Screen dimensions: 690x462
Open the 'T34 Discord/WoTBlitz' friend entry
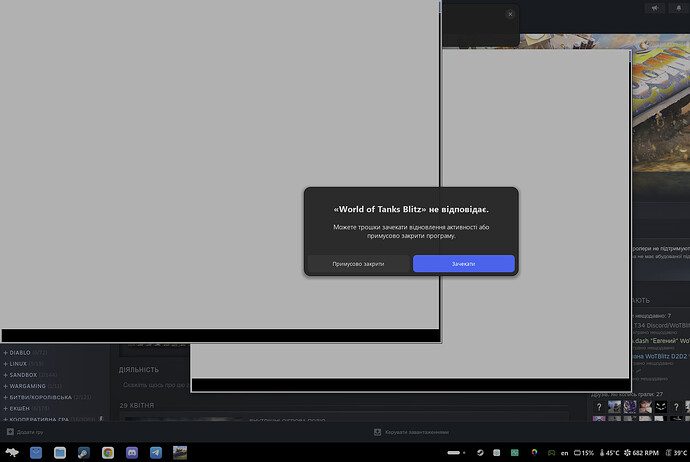tap(661, 326)
